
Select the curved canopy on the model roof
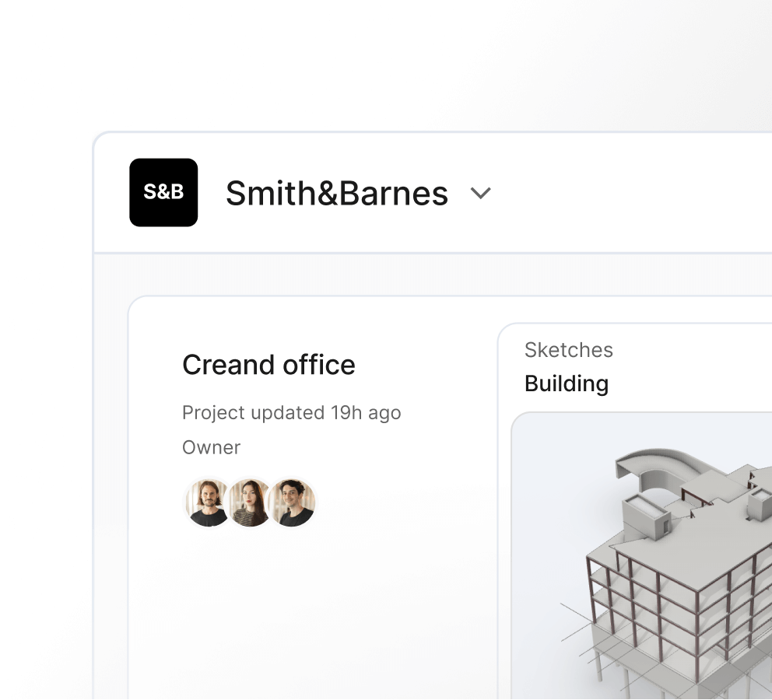pos(654,467)
